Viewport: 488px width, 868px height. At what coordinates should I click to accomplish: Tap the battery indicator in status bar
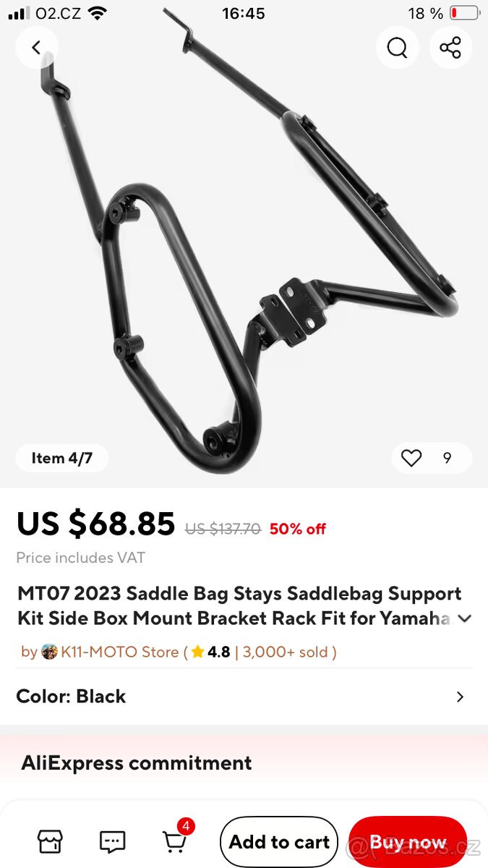pos(464,13)
